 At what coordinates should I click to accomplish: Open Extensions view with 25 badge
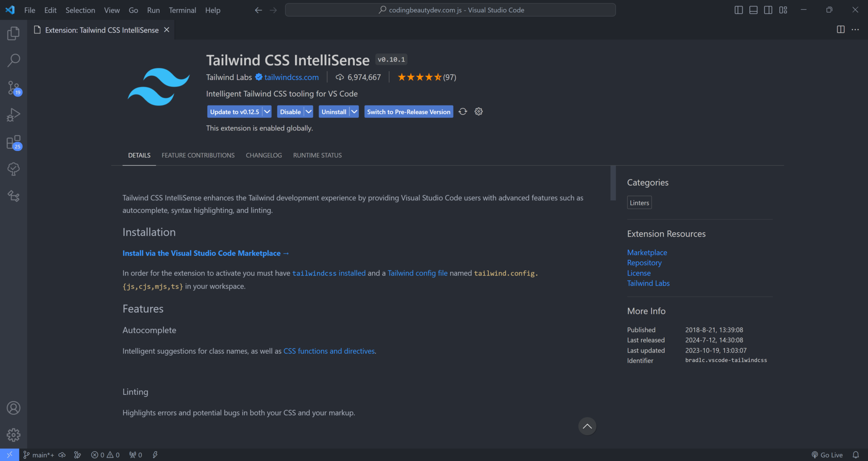14,142
